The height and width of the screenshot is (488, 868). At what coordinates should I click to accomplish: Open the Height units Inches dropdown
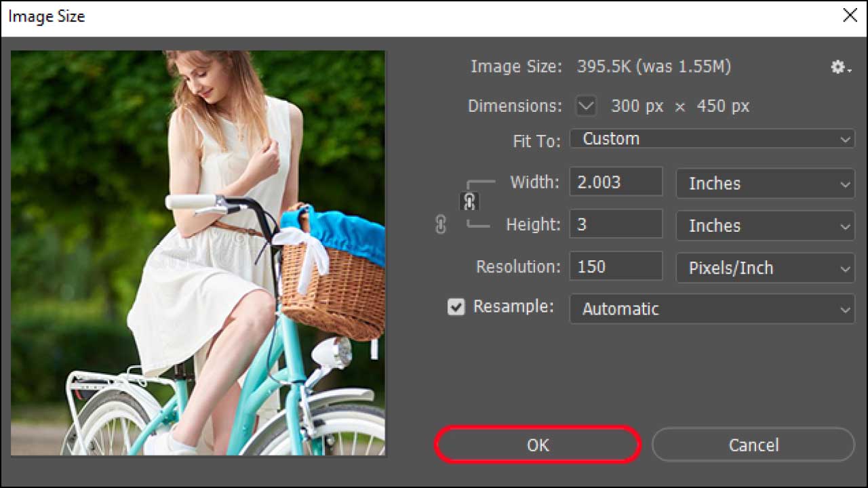tap(765, 226)
